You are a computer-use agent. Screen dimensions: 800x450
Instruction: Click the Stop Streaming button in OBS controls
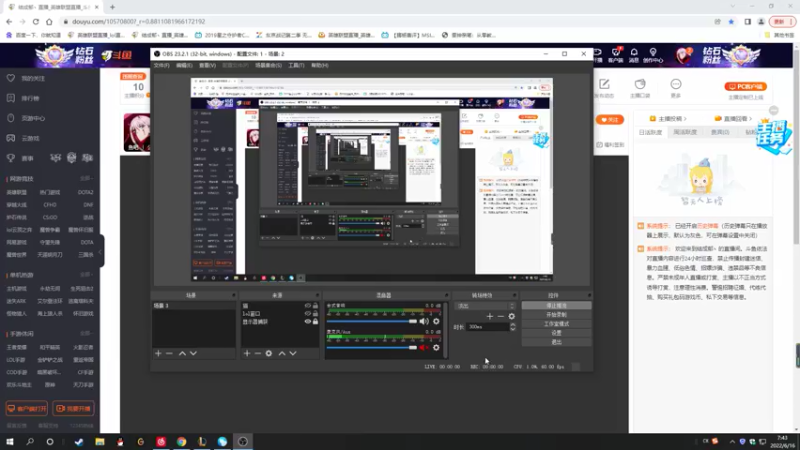click(x=556, y=306)
